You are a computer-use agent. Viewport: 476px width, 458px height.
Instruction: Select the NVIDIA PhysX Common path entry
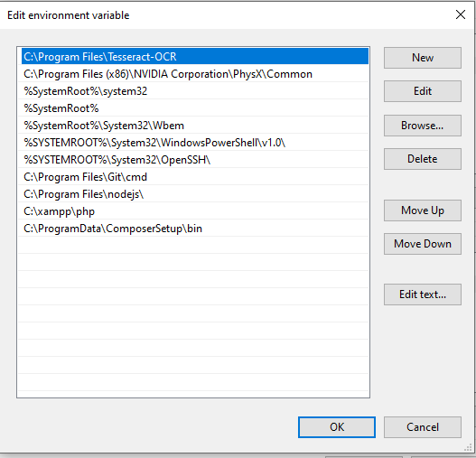[194, 74]
